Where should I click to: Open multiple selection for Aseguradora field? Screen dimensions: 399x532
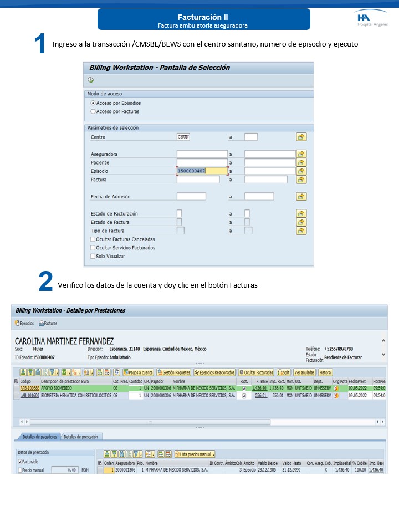pos(301,154)
